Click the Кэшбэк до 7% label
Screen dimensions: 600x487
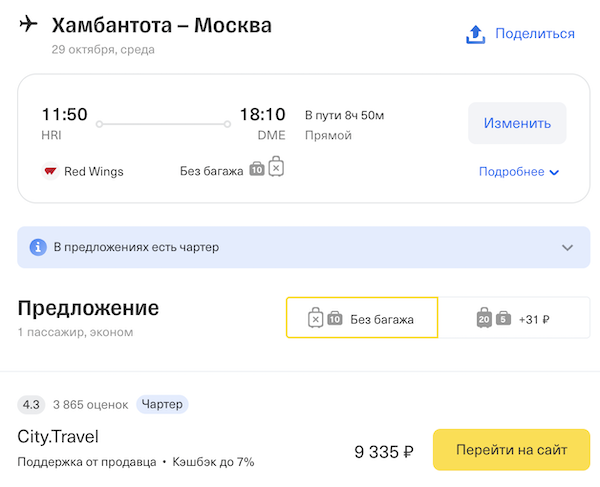tap(213, 462)
